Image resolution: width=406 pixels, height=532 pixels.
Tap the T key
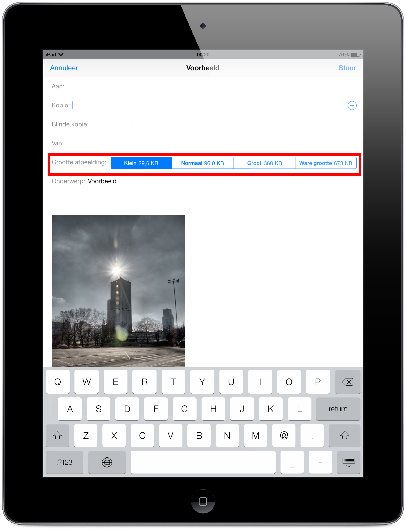(173, 382)
